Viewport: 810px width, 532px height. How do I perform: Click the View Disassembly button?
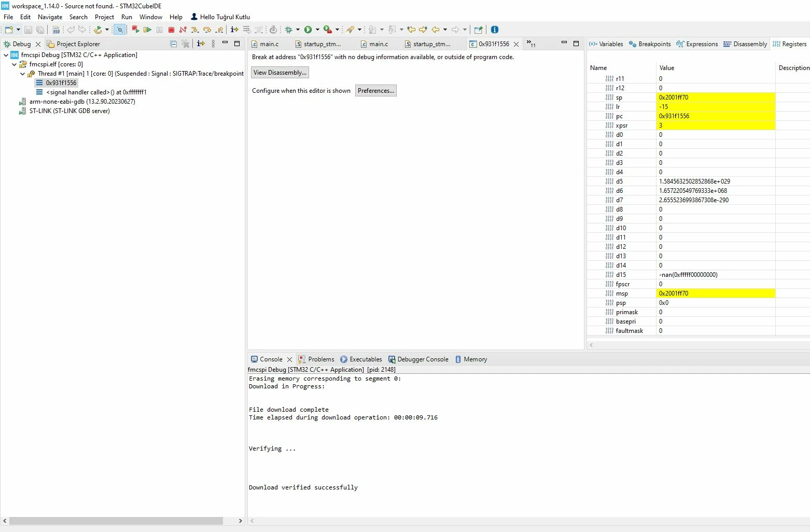tap(280, 73)
